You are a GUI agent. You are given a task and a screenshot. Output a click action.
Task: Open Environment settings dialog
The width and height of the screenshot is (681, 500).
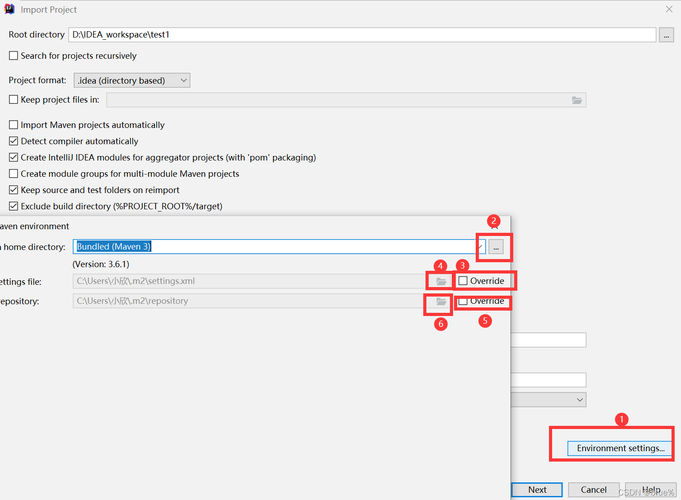coord(620,448)
